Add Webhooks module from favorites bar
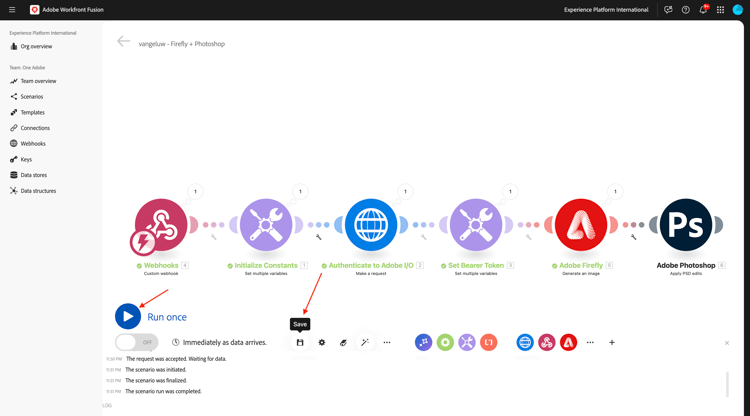 pyautogui.click(x=547, y=342)
